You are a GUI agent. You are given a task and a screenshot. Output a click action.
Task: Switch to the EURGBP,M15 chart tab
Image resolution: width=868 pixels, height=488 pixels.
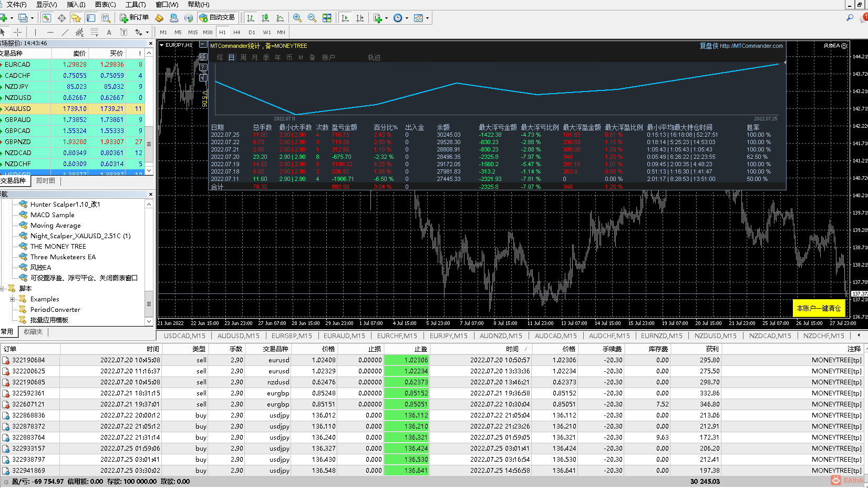click(292, 335)
